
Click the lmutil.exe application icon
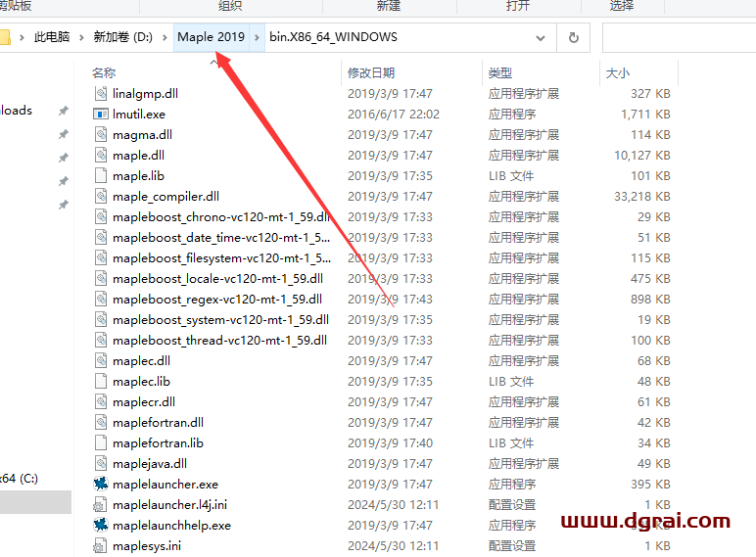pos(101,115)
